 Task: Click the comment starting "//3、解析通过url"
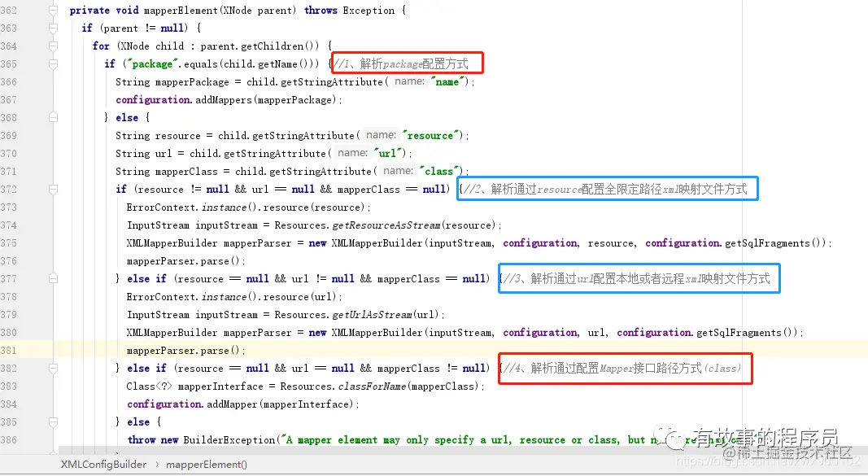point(637,278)
